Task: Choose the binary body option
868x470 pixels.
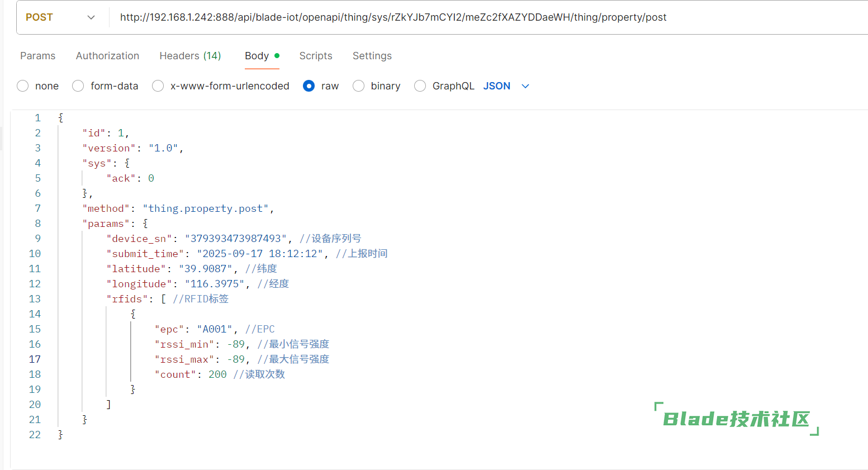Action: (x=359, y=86)
